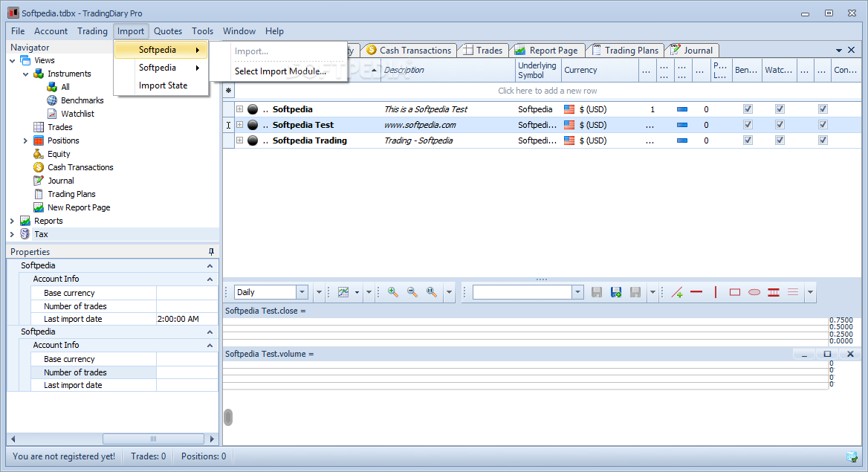This screenshot has height=472, width=868.
Task: Expand the Softpedia Trading row
Action: (240, 140)
